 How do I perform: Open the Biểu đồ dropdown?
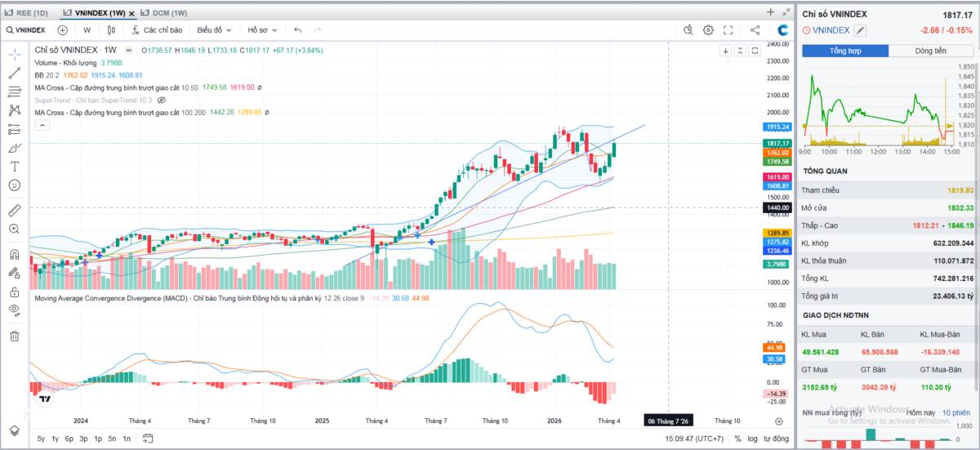point(214,30)
